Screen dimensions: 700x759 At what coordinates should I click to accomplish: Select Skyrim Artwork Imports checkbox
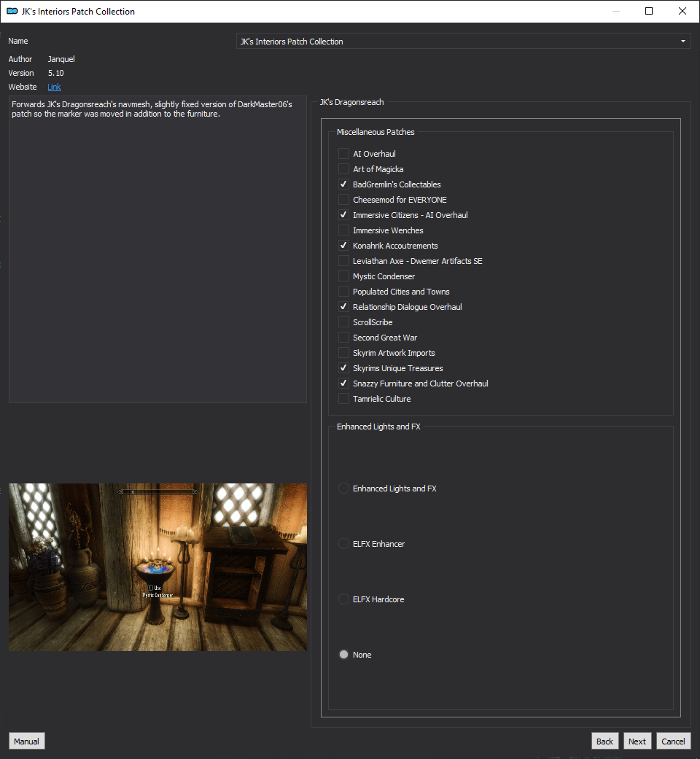click(x=343, y=353)
